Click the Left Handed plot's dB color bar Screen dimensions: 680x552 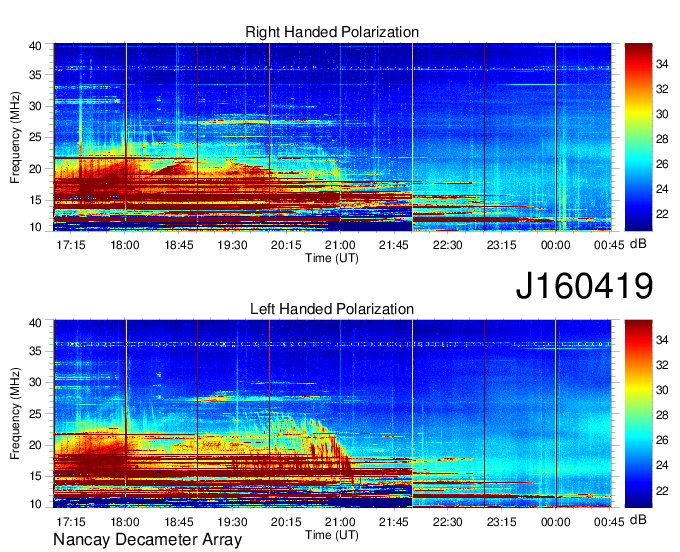[x=638, y=414]
